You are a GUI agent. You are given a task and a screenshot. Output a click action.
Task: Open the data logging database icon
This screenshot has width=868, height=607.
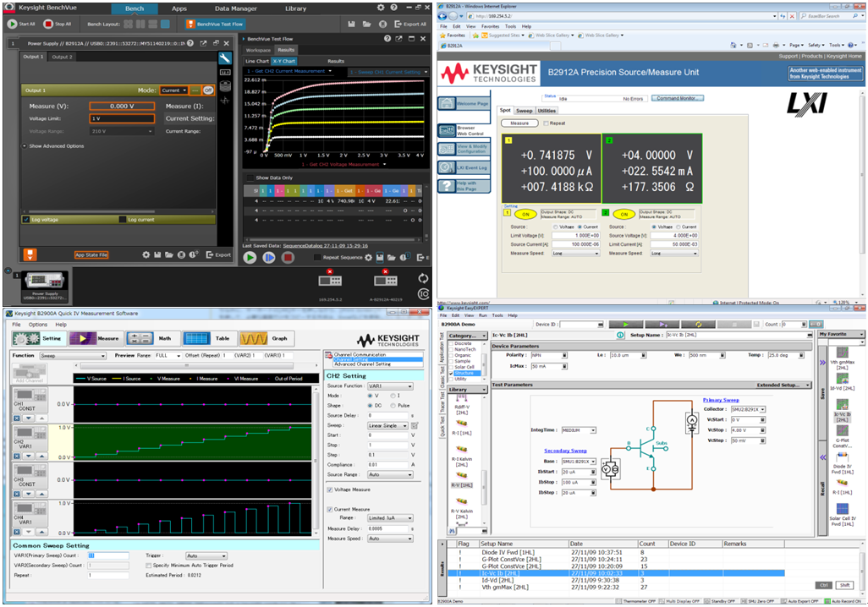(x=225, y=85)
